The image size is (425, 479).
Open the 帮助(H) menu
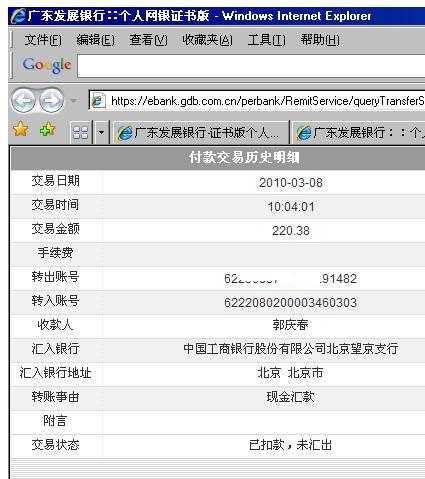320,40
